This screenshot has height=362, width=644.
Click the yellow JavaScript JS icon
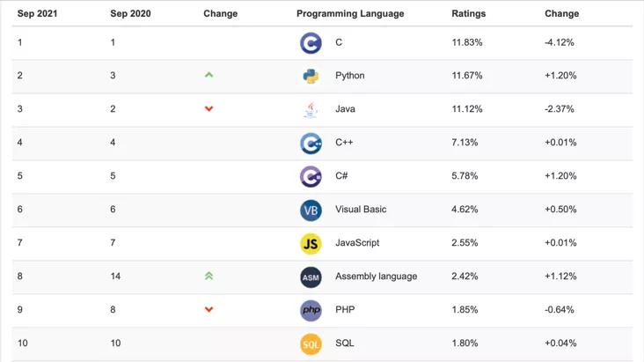311,243
